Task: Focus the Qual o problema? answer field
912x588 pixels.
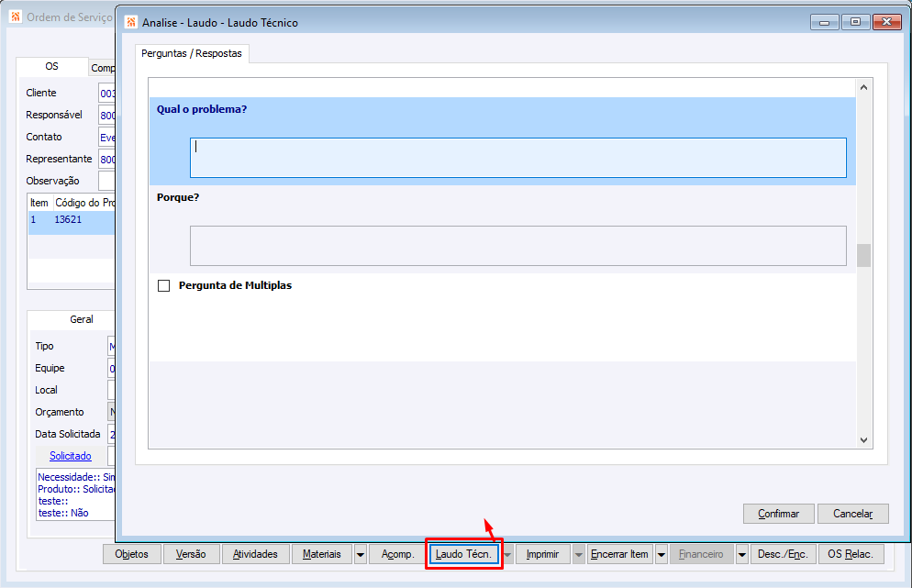Action: point(518,158)
